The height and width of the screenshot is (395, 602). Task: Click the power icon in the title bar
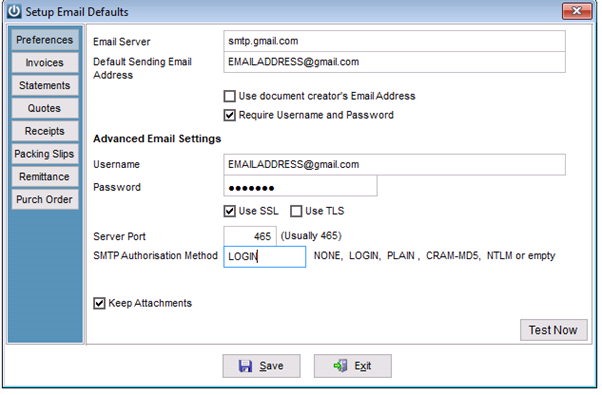(14, 11)
